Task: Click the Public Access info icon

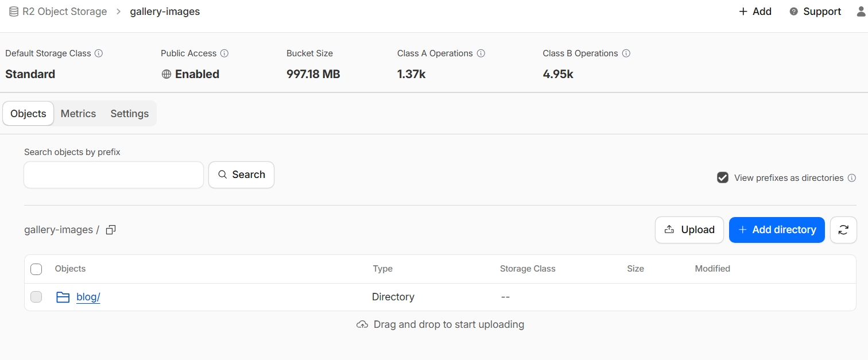Action: tap(224, 53)
